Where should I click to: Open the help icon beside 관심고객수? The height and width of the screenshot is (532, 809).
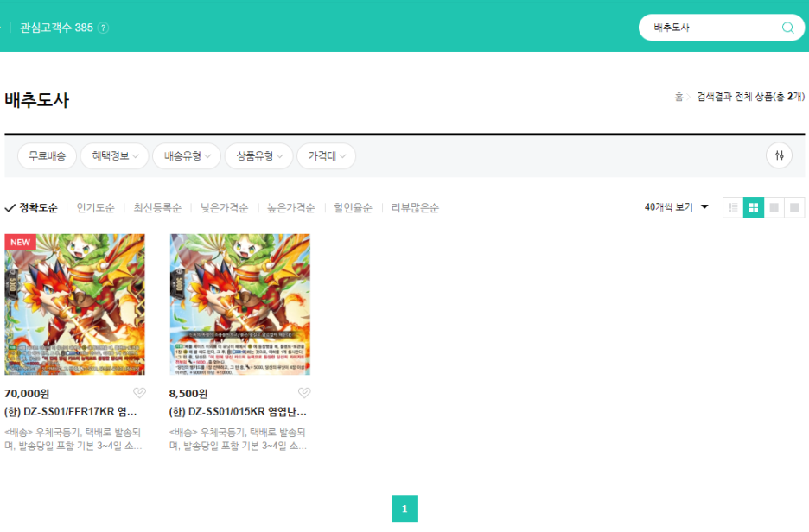pos(103,28)
